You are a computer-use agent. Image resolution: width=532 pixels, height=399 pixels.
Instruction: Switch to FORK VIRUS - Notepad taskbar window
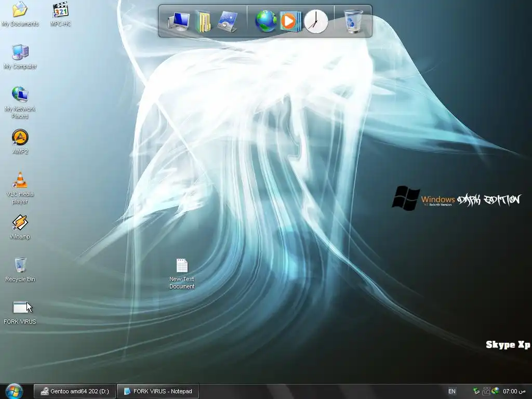(158, 391)
